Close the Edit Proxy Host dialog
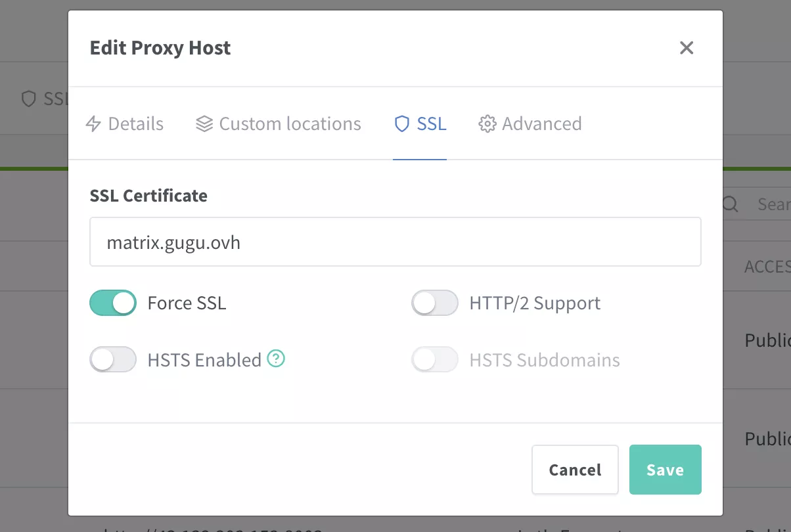The height and width of the screenshot is (532, 791). click(x=687, y=48)
